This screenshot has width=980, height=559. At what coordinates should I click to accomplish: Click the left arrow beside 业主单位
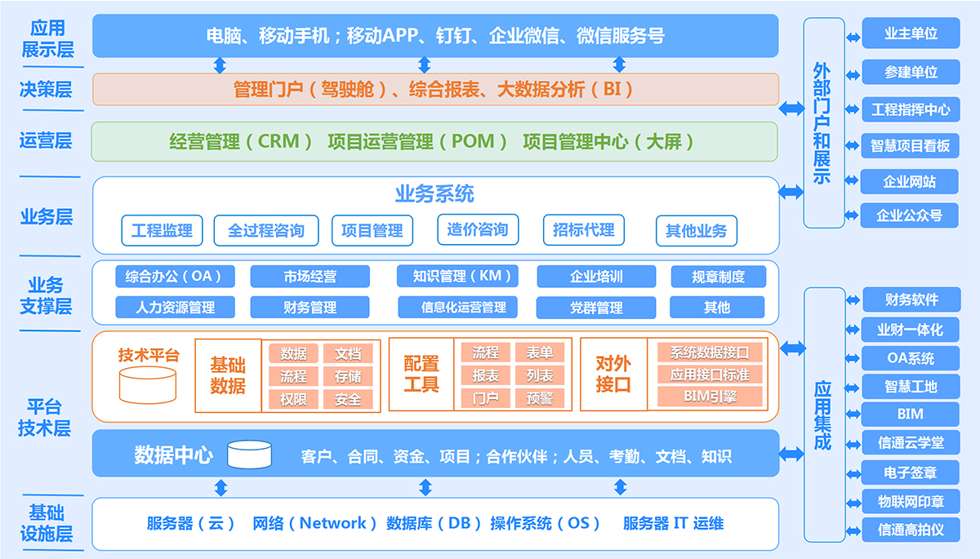(x=853, y=34)
